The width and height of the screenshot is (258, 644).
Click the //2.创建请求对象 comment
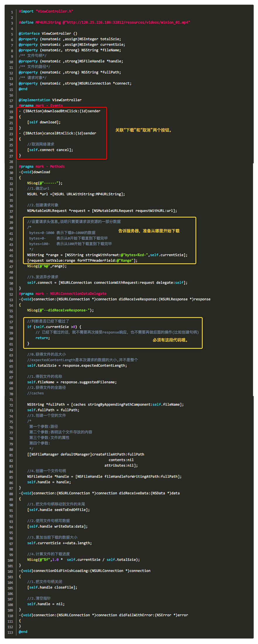pyautogui.click(x=43, y=205)
